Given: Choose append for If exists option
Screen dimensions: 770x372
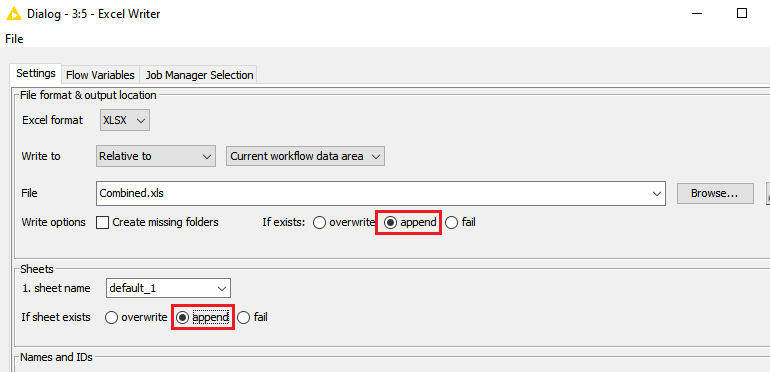Looking at the screenshot, I should [x=390, y=223].
